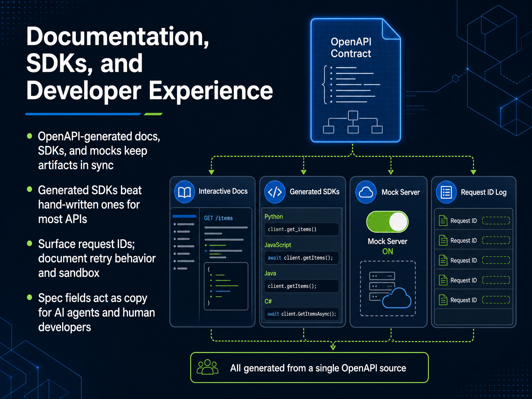Click the C# await client.GetItemsAsync(); code box

pos(302,314)
